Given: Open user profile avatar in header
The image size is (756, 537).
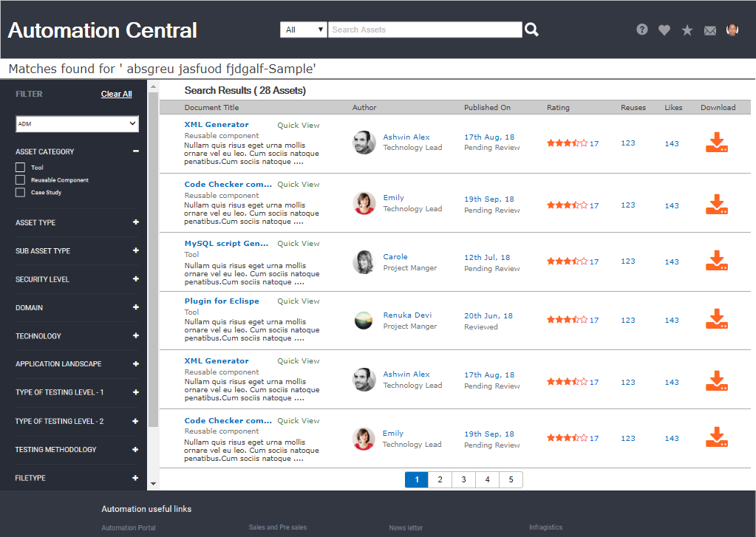Looking at the screenshot, I should pos(732,30).
